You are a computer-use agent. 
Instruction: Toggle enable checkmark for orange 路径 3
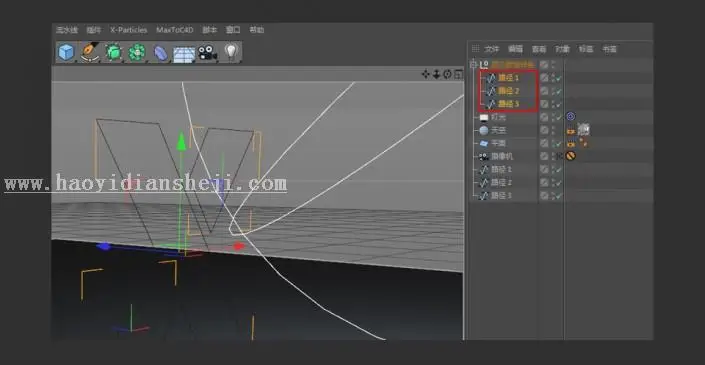[x=558, y=104]
